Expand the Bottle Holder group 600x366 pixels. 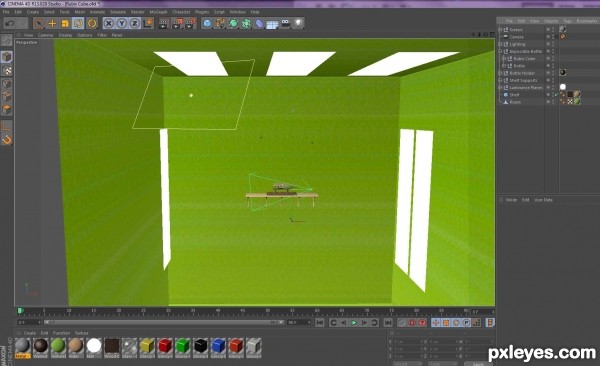pos(500,73)
